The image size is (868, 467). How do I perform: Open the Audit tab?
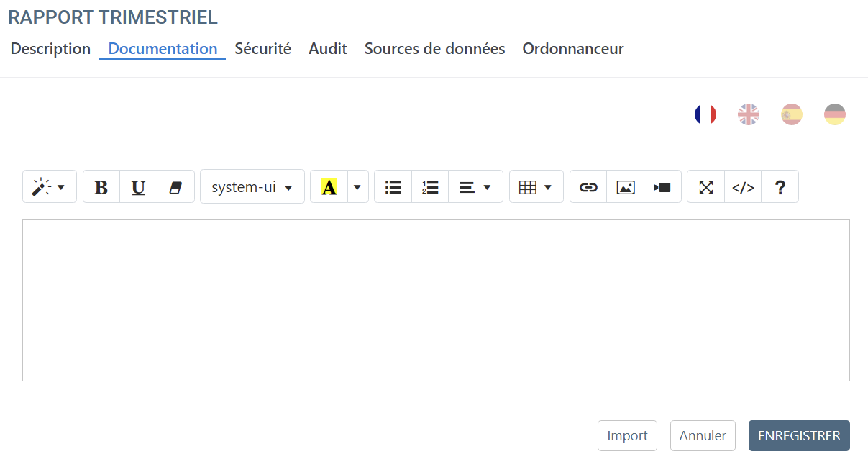point(328,49)
